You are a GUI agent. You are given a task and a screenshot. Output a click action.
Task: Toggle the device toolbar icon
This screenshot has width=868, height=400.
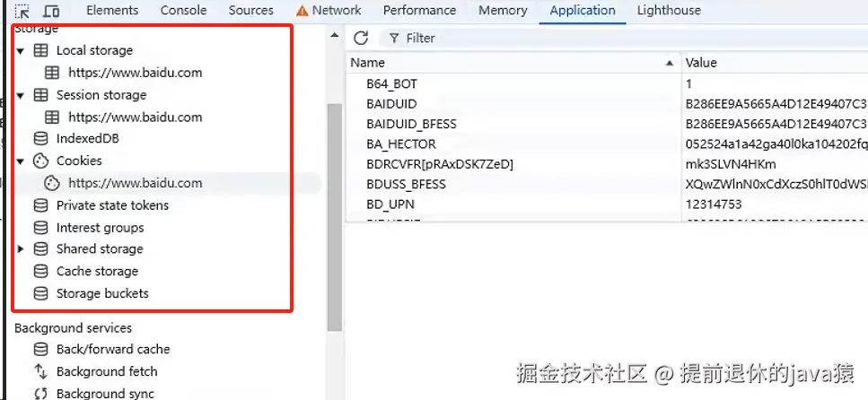point(51,11)
